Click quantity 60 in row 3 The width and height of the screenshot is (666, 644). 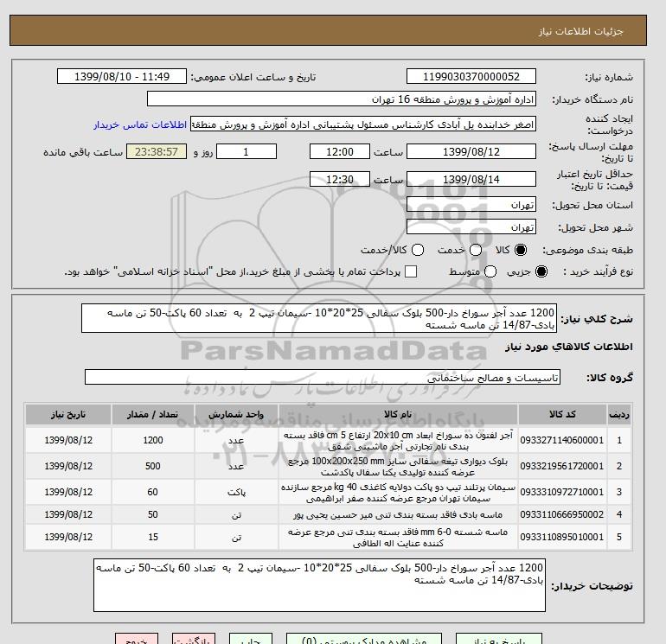153,492
